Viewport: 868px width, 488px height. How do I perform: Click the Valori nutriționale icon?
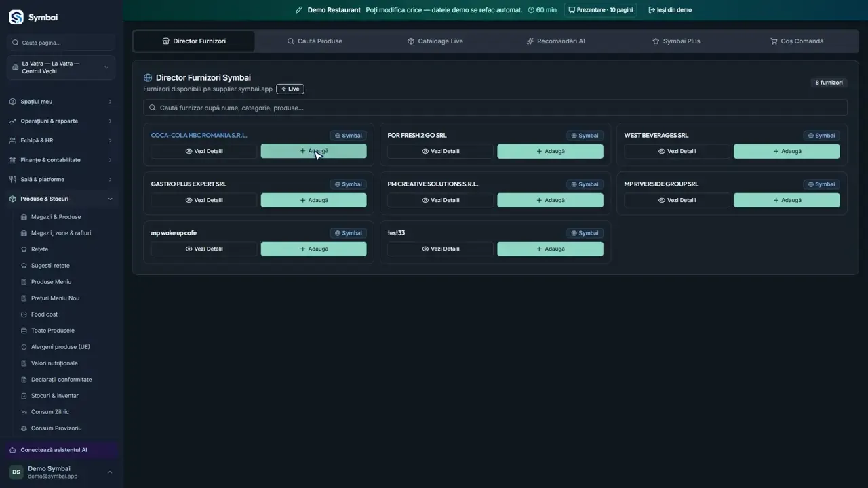[x=24, y=363]
